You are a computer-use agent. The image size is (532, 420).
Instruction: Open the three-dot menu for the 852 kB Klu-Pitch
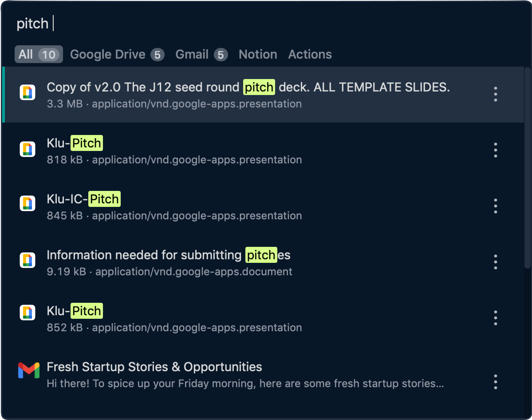click(495, 318)
